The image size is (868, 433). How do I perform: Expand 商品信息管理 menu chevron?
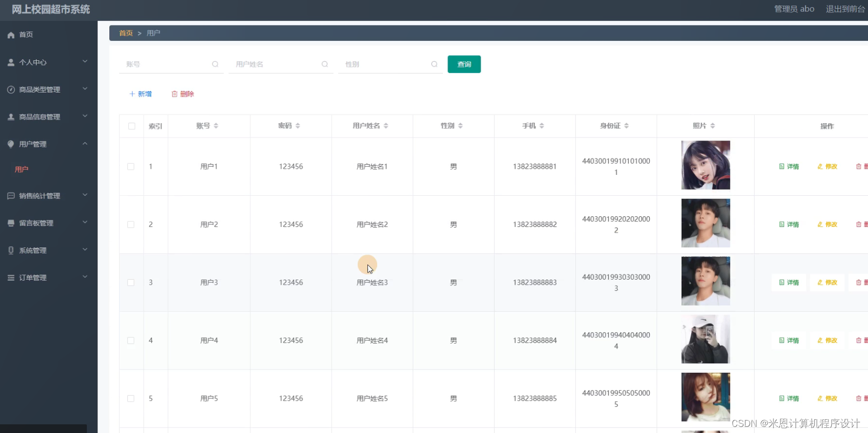[85, 116]
